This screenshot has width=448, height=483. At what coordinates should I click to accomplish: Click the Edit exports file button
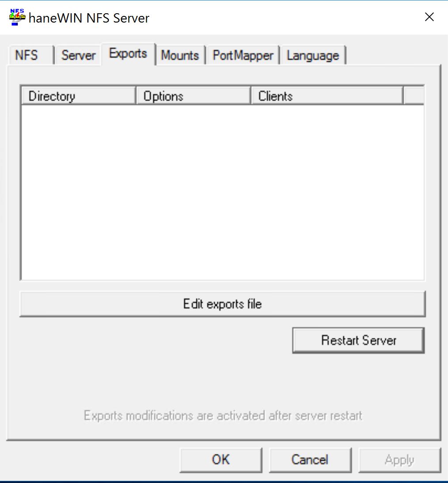pos(222,304)
